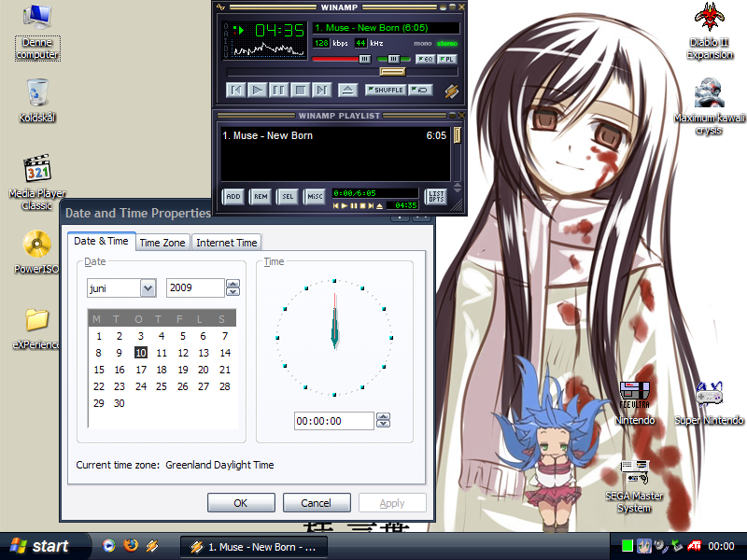Viewport: 747px width, 560px height.
Task: Decrease time with spinner down arrow
Action: pos(383,425)
